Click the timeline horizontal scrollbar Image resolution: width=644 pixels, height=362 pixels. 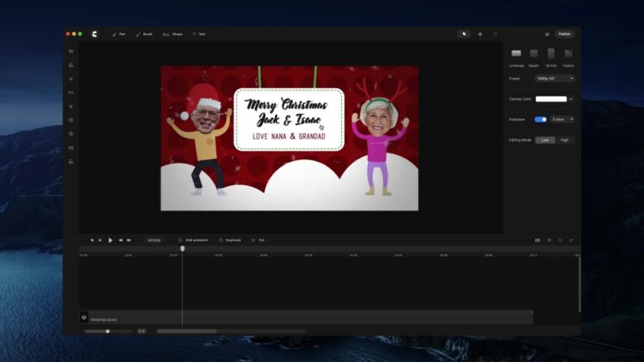pyautogui.click(x=186, y=331)
